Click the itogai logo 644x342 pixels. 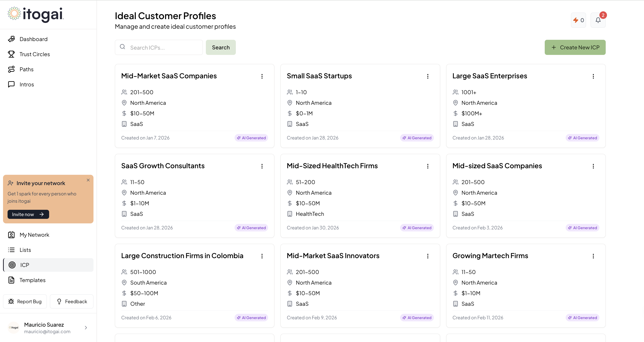click(x=36, y=14)
